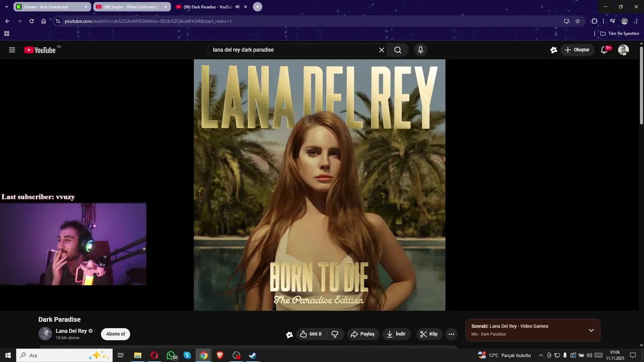This screenshot has height=362, width=644.
Task: Subscribe with the Abone ol button
Action: 115,334
